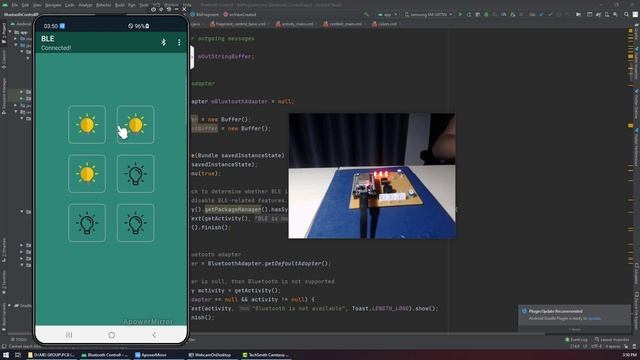Tap the Bluetooth icon in BLE app bar

[x=163, y=42]
